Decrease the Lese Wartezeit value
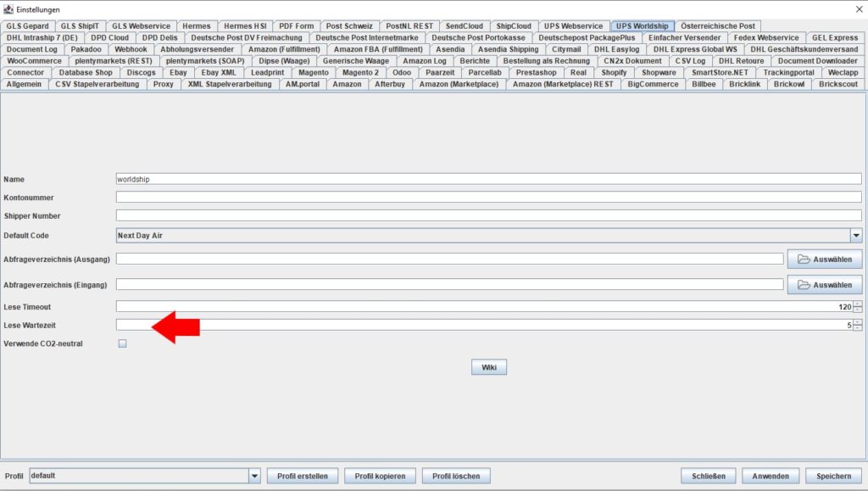This screenshot has width=868, height=491. (x=858, y=327)
